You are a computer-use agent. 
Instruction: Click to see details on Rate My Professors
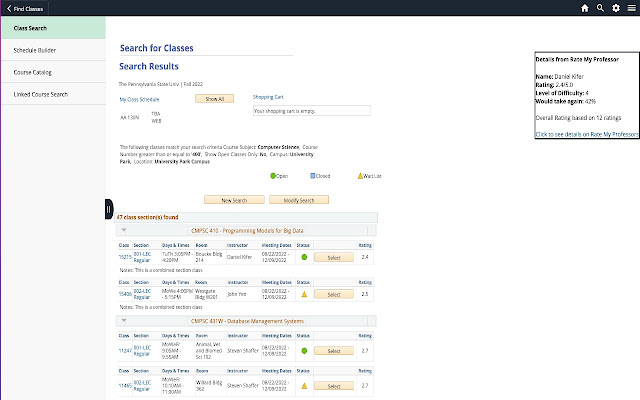pos(587,134)
